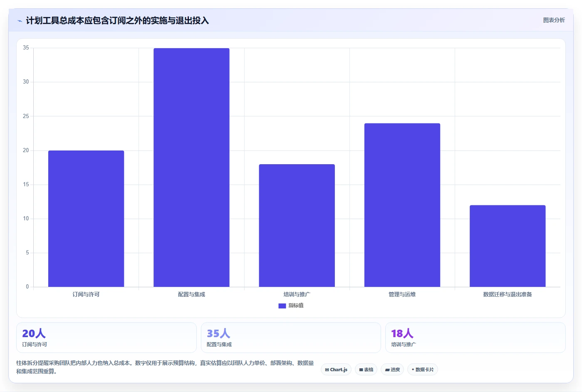Click the 指标值 legend label
582x392 pixels.
(x=296, y=306)
